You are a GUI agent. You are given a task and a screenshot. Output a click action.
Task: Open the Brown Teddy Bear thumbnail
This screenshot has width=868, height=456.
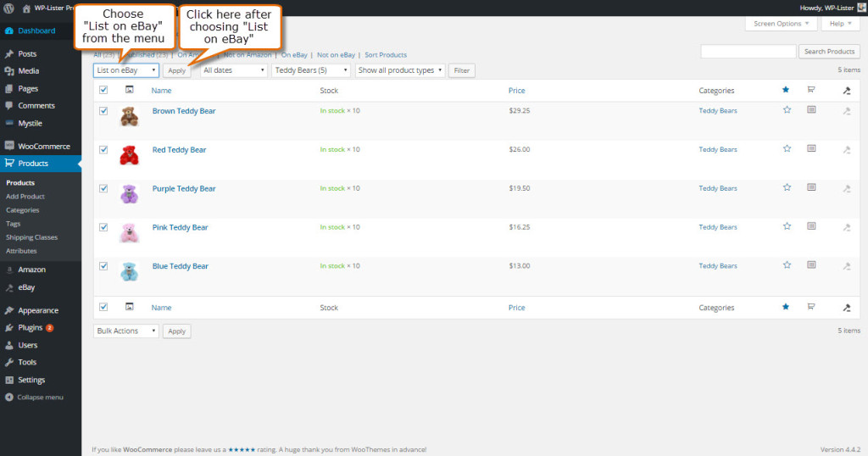point(130,117)
